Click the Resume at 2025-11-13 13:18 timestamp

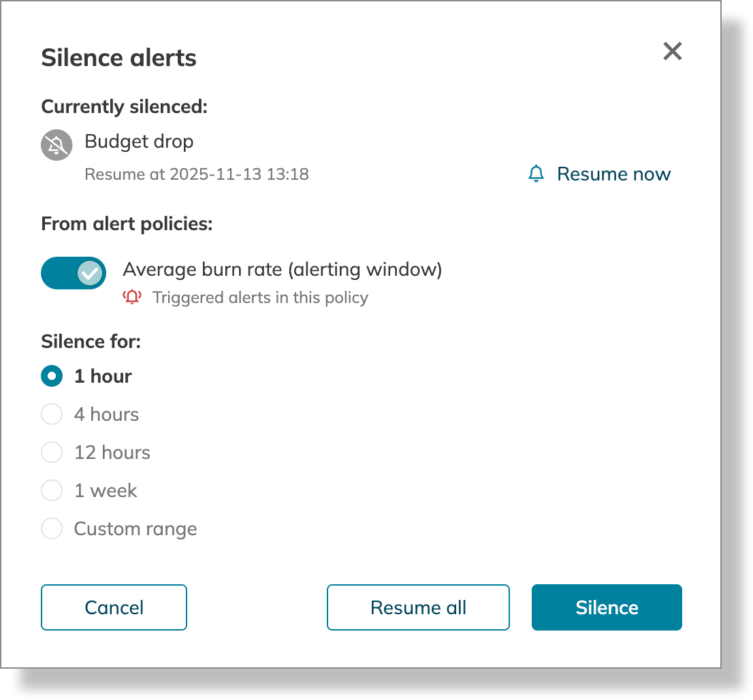196,174
